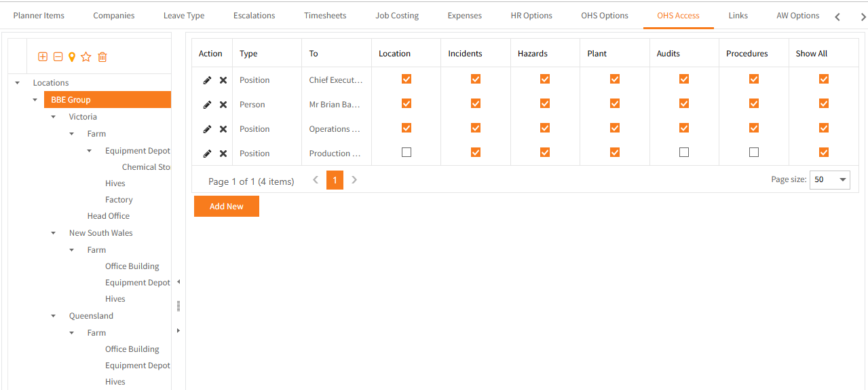Image resolution: width=868 pixels, height=390 pixels.
Task: Edit the Chief Executive row with pencil icon
Action: click(207, 80)
